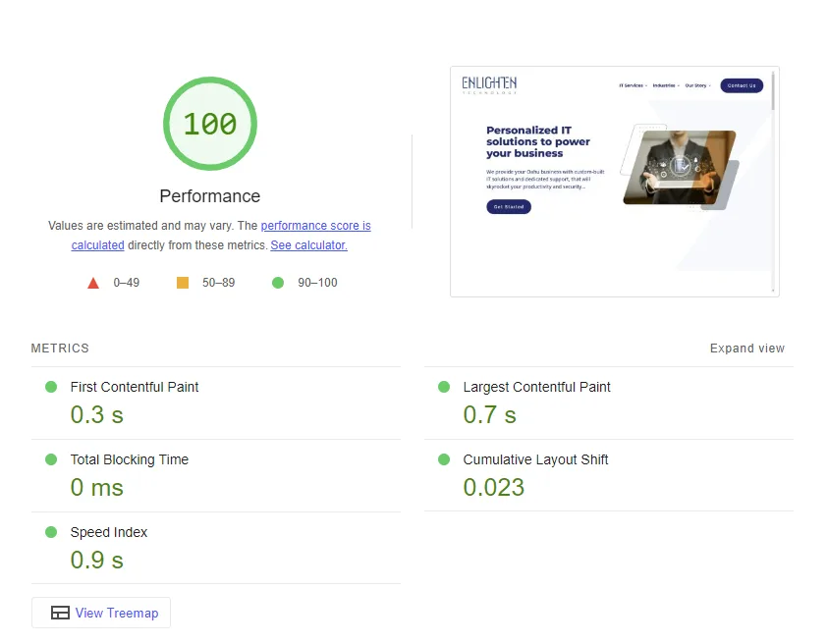Viewport: 827px width, 644px height.
Task: Click the orange square 50–89 legend icon
Action: pyautogui.click(x=183, y=283)
